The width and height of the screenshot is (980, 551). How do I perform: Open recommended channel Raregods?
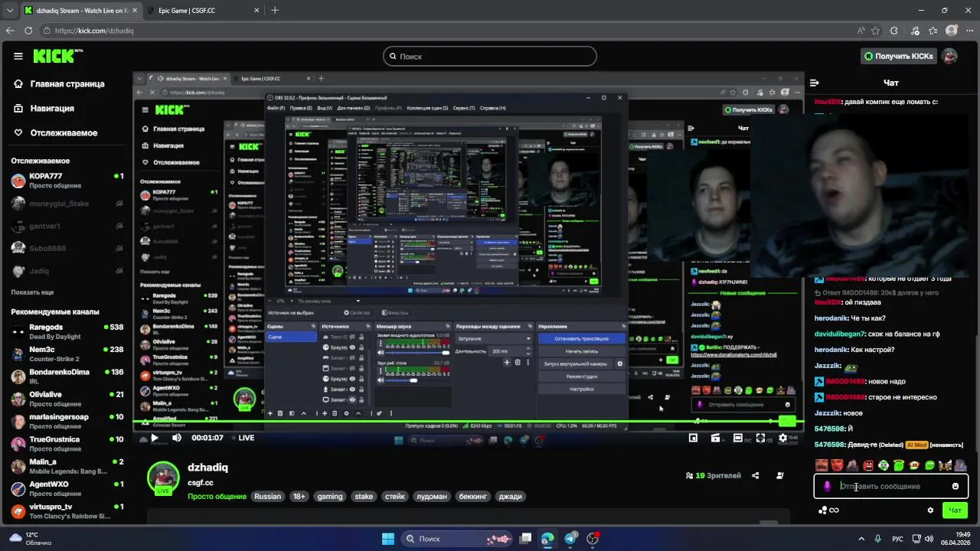pyautogui.click(x=67, y=331)
